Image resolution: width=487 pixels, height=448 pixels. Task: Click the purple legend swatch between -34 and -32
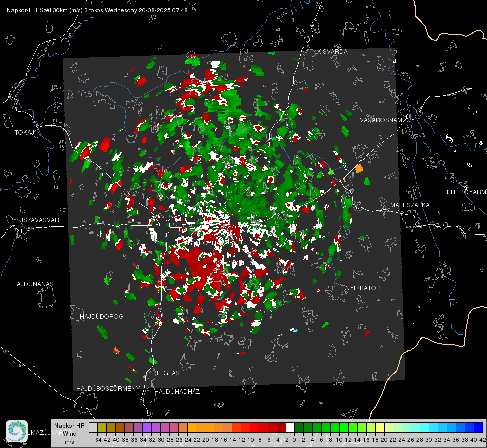(x=147, y=428)
